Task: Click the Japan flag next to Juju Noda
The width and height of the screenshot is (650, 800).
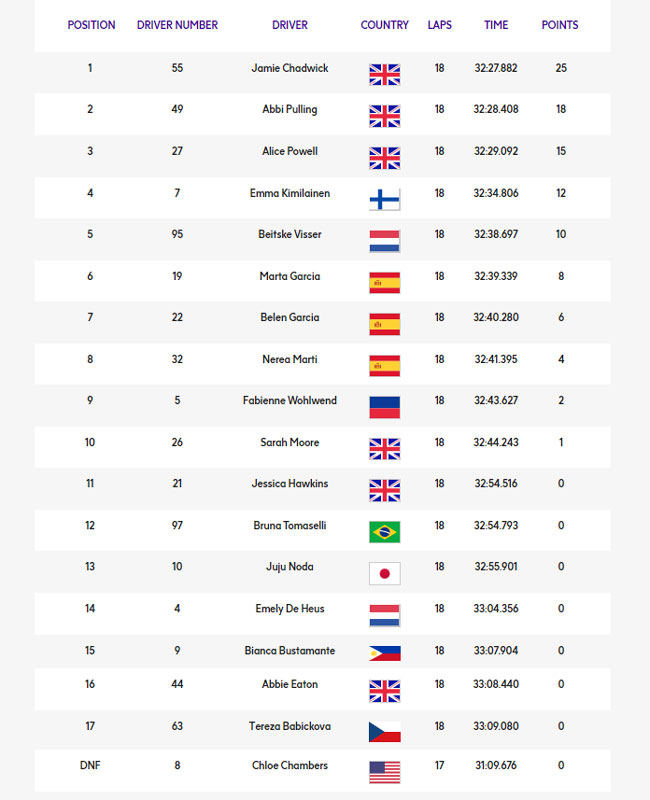Action: [x=385, y=573]
